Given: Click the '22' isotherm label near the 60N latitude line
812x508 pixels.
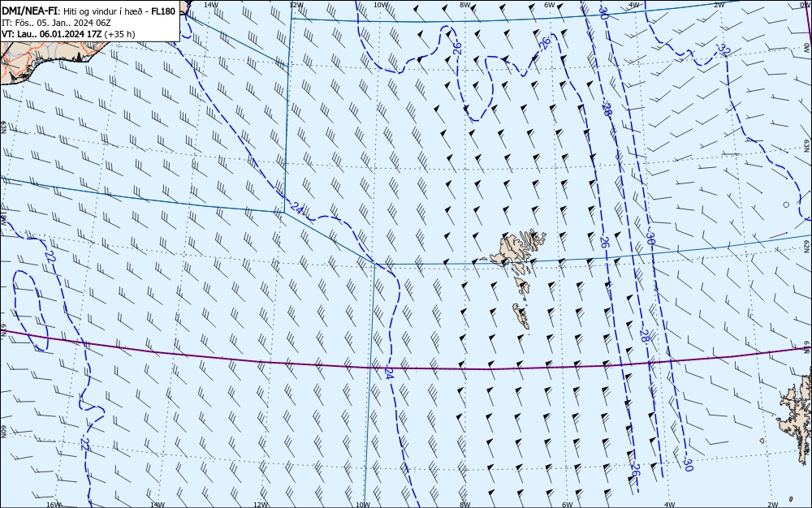Looking at the screenshot, I should 84,444.
